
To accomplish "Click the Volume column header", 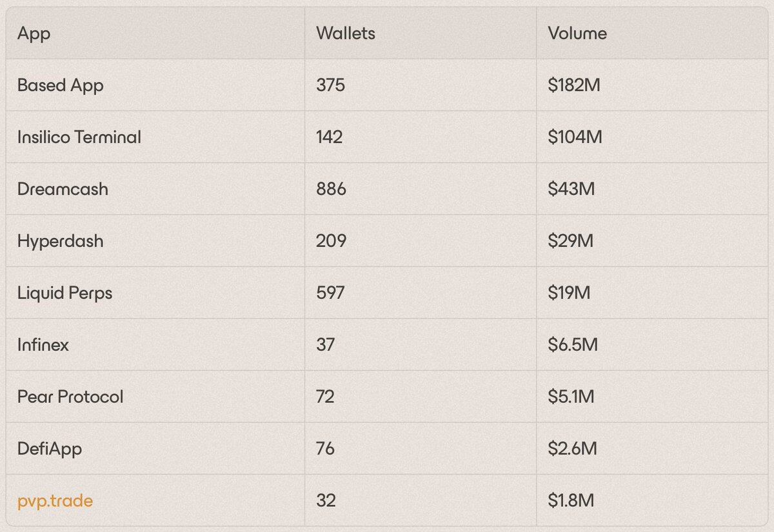I will point(577,34).
